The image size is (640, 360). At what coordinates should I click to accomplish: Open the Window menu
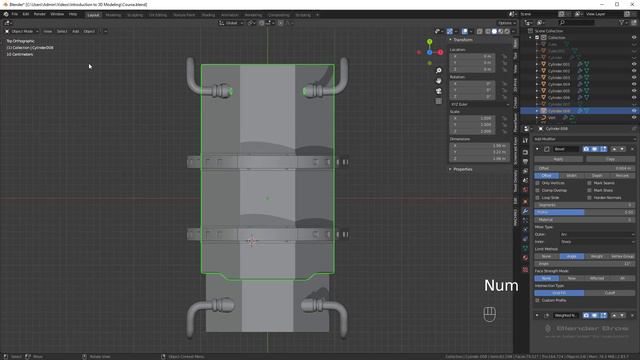[57, 14]
